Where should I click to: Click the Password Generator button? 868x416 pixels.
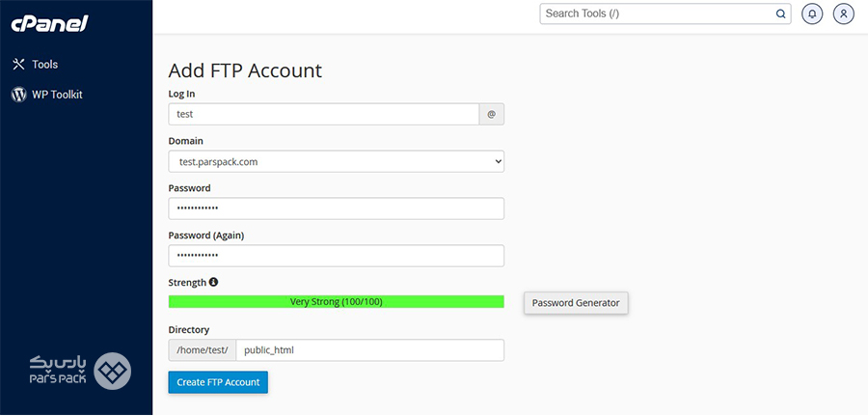[576, 303]
